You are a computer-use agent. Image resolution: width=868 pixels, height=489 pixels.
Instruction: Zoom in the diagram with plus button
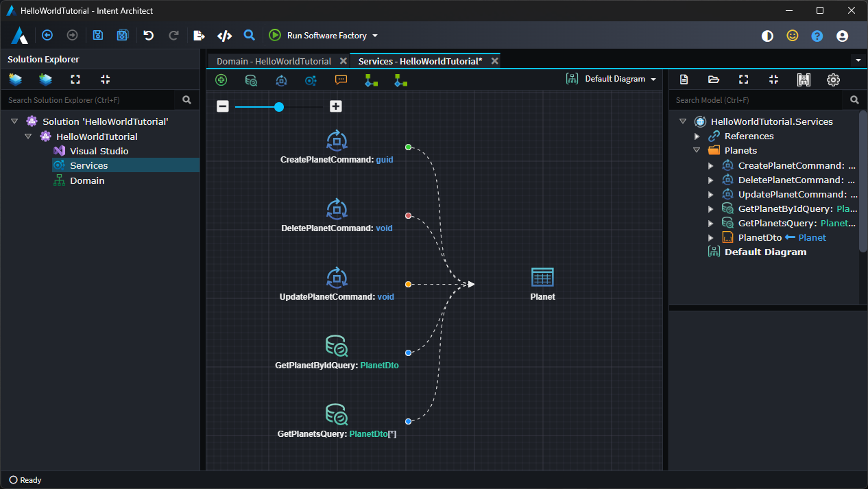click(x=336, y=106)
